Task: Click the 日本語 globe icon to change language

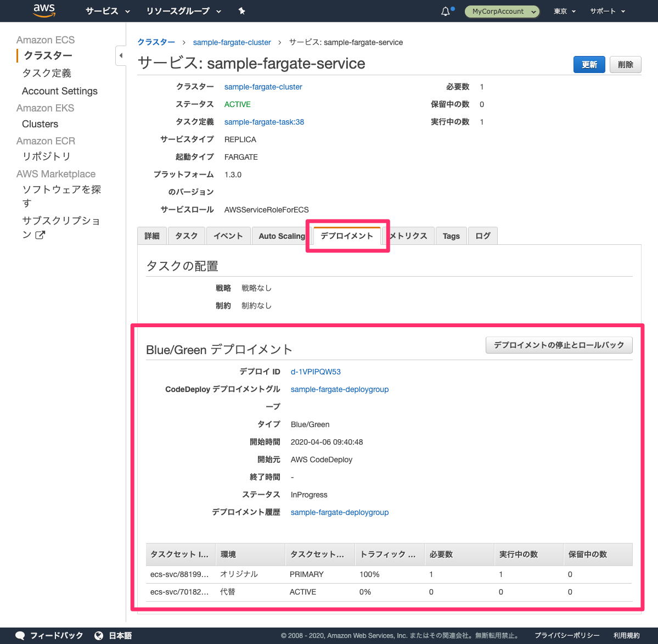Action: (x=97, y=635)
